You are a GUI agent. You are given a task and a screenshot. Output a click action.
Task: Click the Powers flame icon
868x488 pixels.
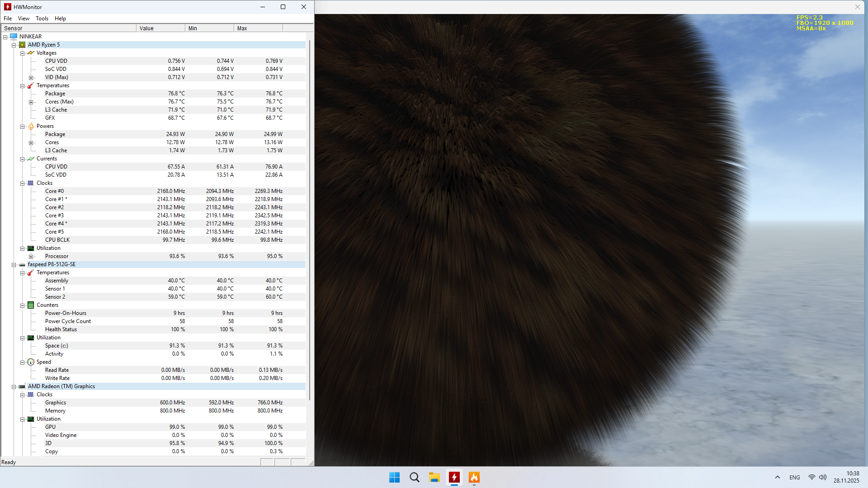coord(31,126)
